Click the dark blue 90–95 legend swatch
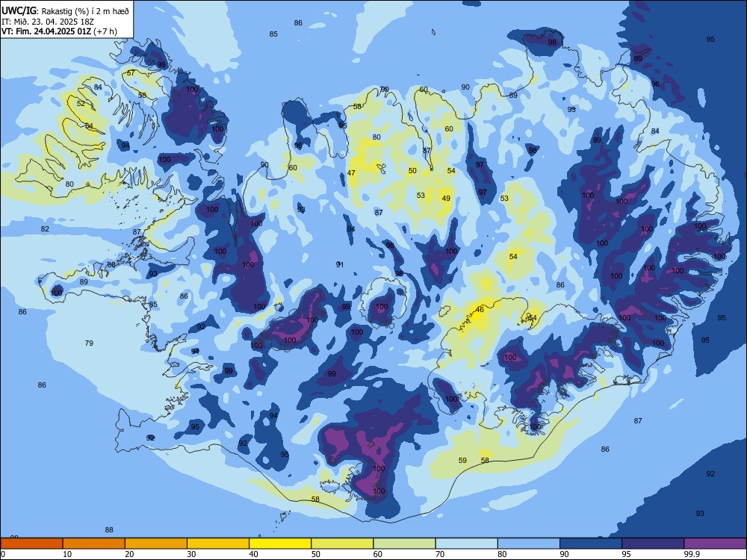The height and width of the screenshot is (560, 747). click(x=591, y=544)
